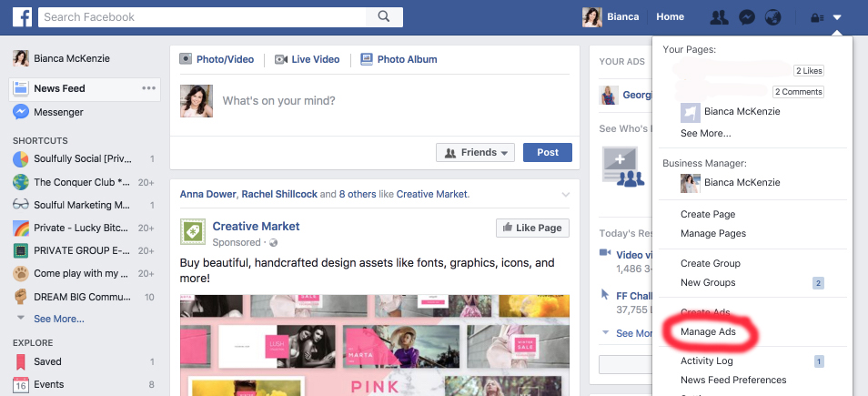Expand See More in Your Ads panel
This screenshot has width=868, height=396.
pos(634,333)
